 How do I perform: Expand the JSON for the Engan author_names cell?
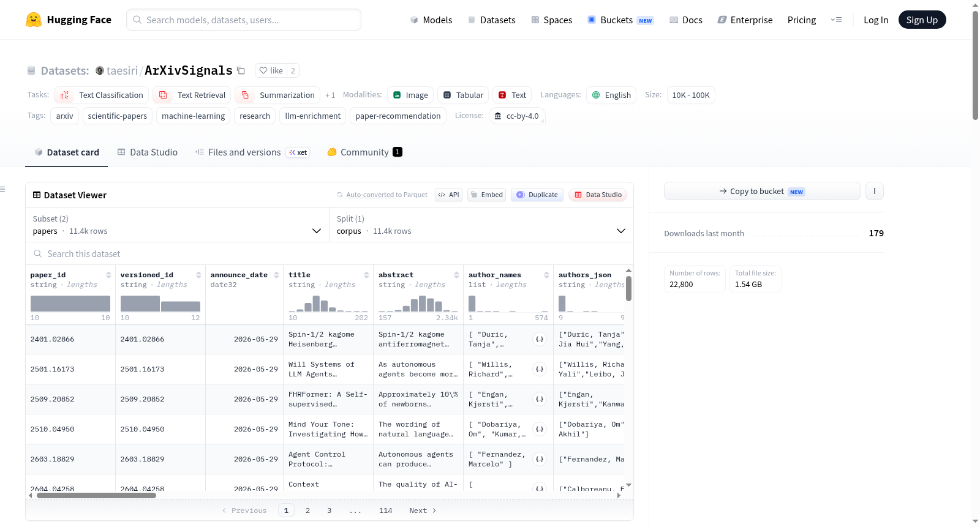click(540, 399)
